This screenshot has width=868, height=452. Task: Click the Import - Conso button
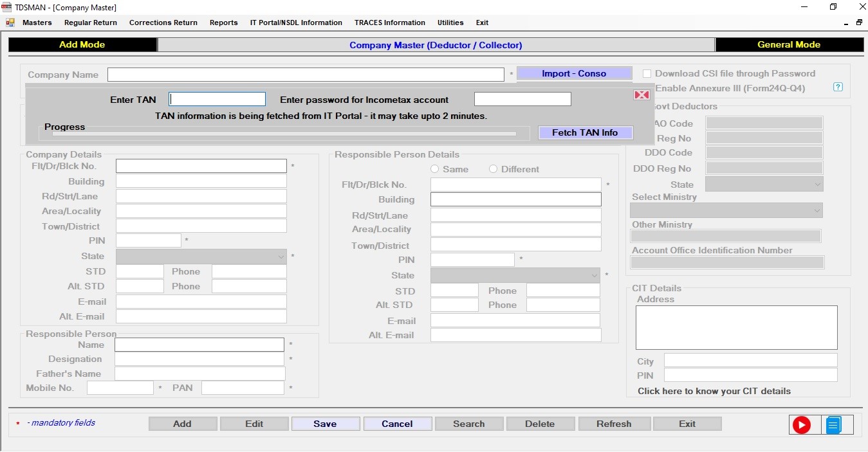click(x=574, y=73)
